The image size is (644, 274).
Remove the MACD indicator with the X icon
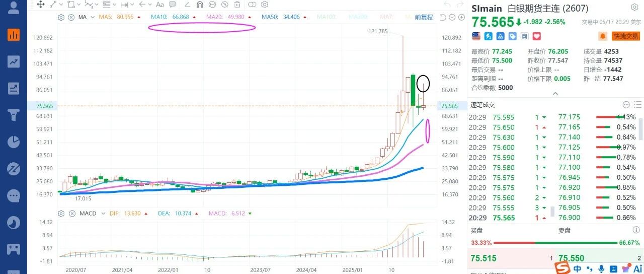click(x=71, y=214)
